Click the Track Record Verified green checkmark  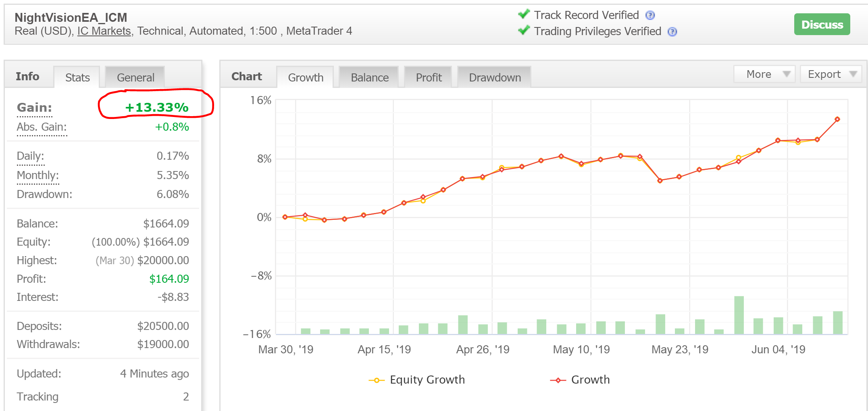[x=524, y=15]
